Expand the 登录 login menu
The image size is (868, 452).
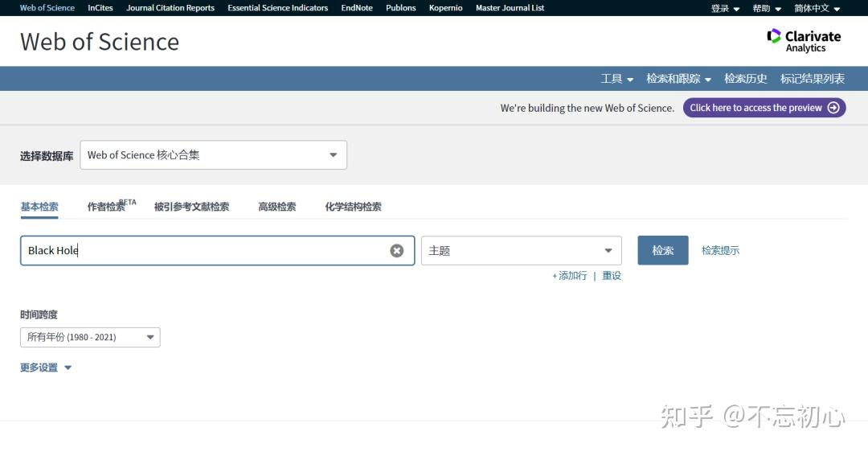pyautogui.click(x=725, y=8)
